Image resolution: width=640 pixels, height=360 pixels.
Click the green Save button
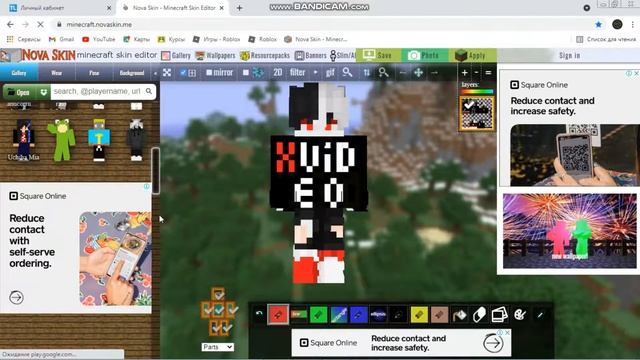378,55
